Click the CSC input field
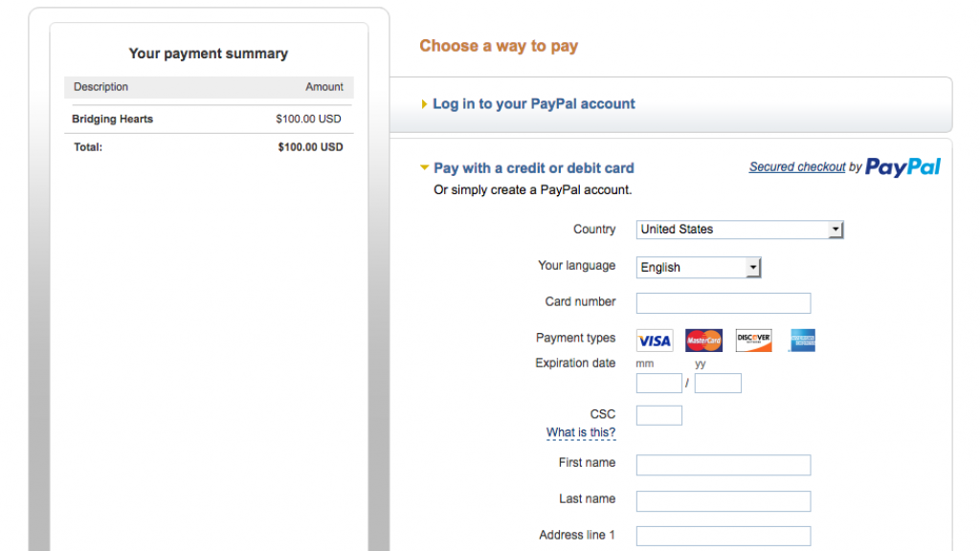Image resolution: width=980 pixels, height=551 pixels. click(x=658, y=415)
